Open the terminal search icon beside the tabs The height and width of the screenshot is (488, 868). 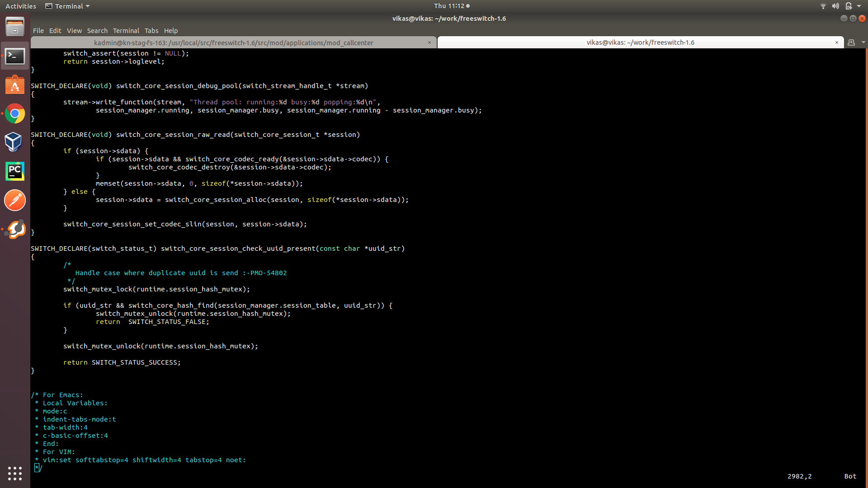[851, 42]
